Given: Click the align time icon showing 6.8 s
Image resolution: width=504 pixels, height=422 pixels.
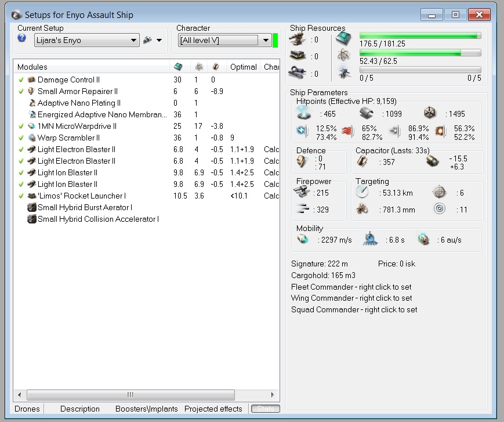Looking at the screenshot, I should (x=370, y=239).
